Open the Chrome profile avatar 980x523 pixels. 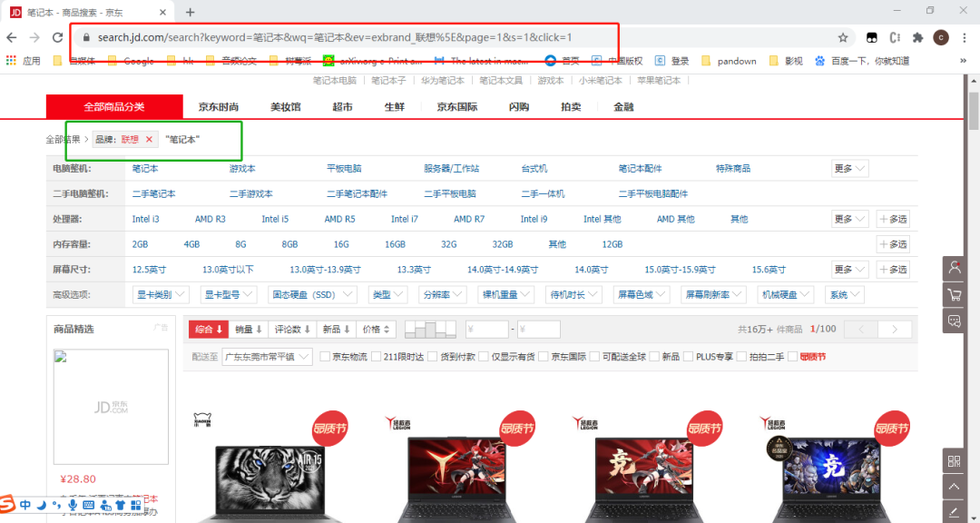pyautogui.click(x=941, y=37)
